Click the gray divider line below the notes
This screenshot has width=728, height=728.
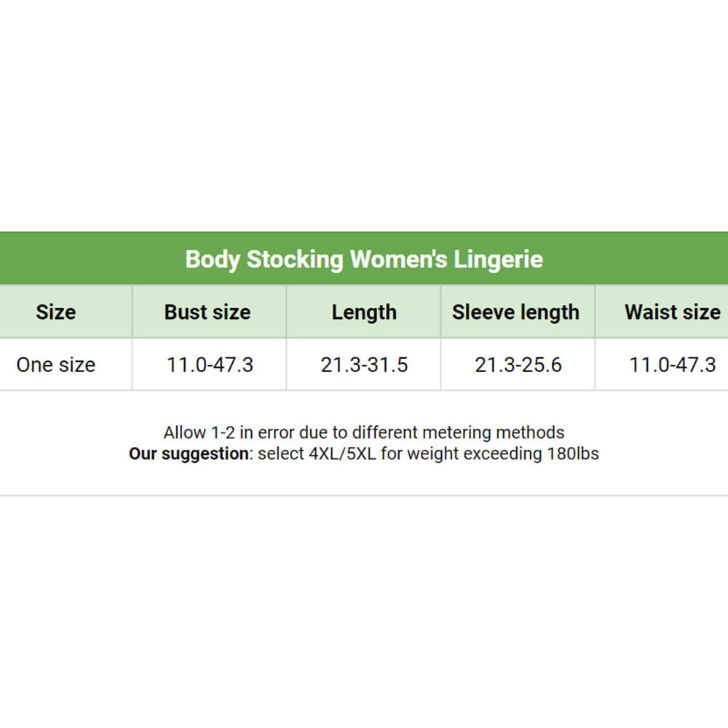tap(364, 496)
